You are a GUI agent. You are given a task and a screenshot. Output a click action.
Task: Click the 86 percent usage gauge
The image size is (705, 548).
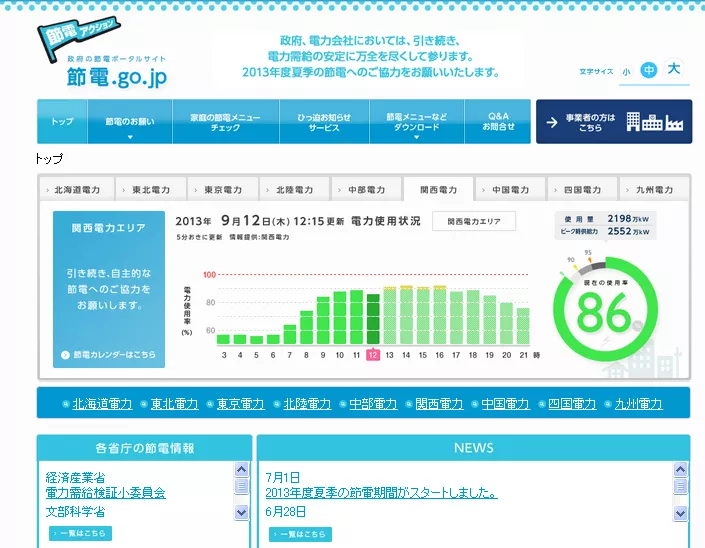605,310
